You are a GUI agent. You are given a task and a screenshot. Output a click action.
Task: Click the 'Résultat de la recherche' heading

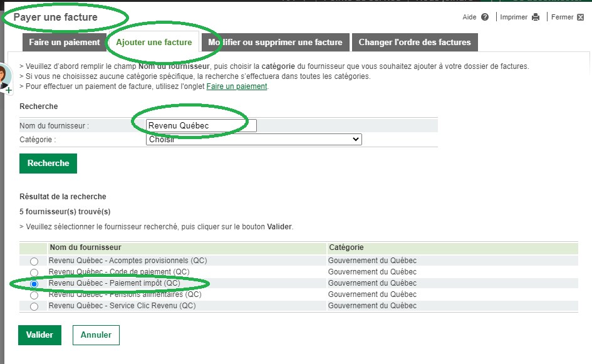pos(63,196)
